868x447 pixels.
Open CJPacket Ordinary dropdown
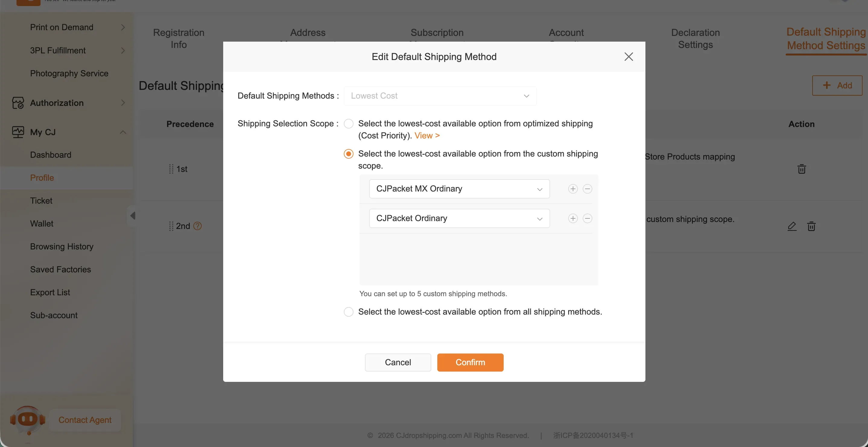pos(459,218)
